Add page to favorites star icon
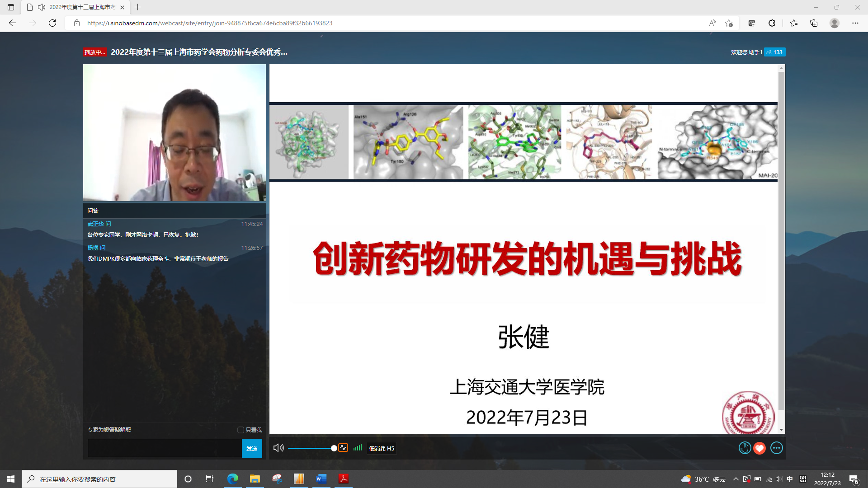The width and height of the screenshot is (868, 488). (x=729, y=23)
